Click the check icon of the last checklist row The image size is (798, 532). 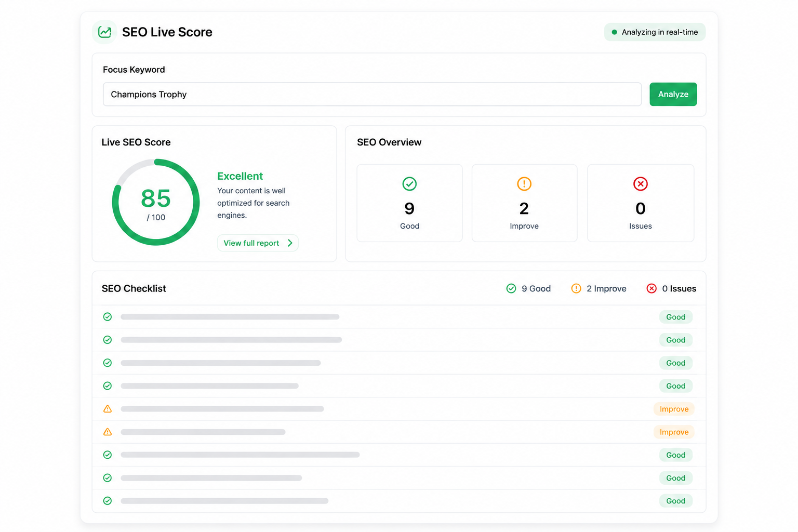point(108,501)
